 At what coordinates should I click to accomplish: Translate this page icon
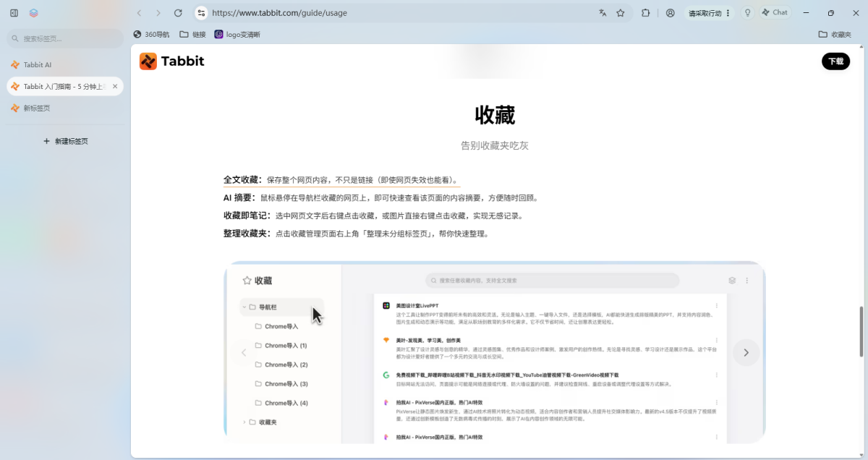603,13
